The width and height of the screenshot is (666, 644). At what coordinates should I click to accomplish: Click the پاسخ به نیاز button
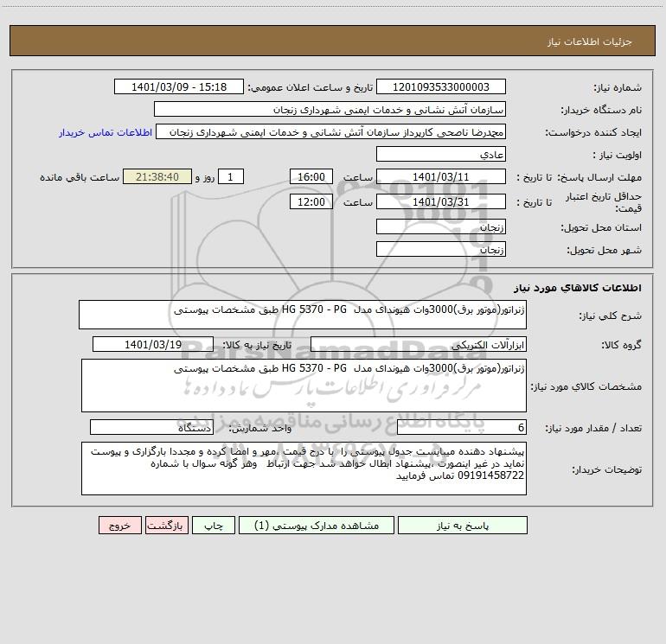click(463, 525)
